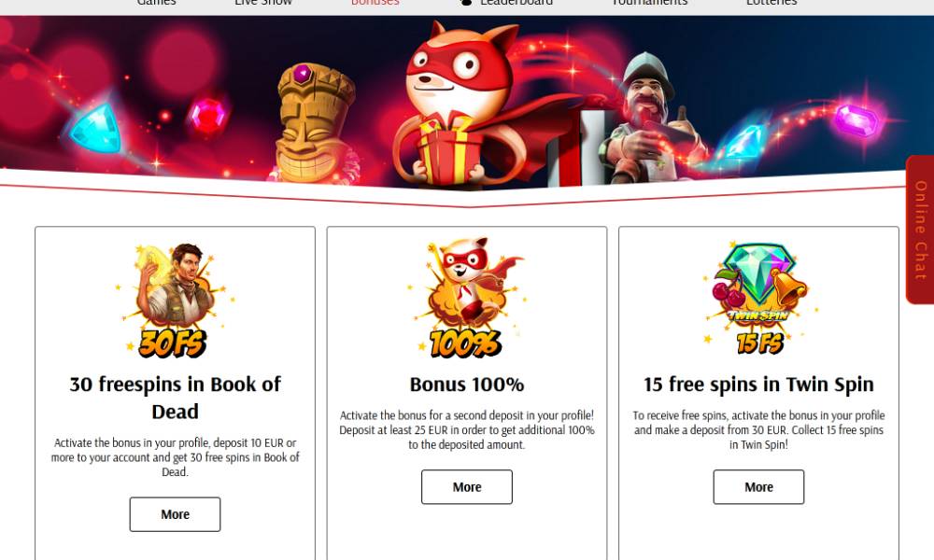Screen dimensions: 934x560
Task: Click the "15 free spins in Twin Spin" heading
Action: tap(758, 385)
